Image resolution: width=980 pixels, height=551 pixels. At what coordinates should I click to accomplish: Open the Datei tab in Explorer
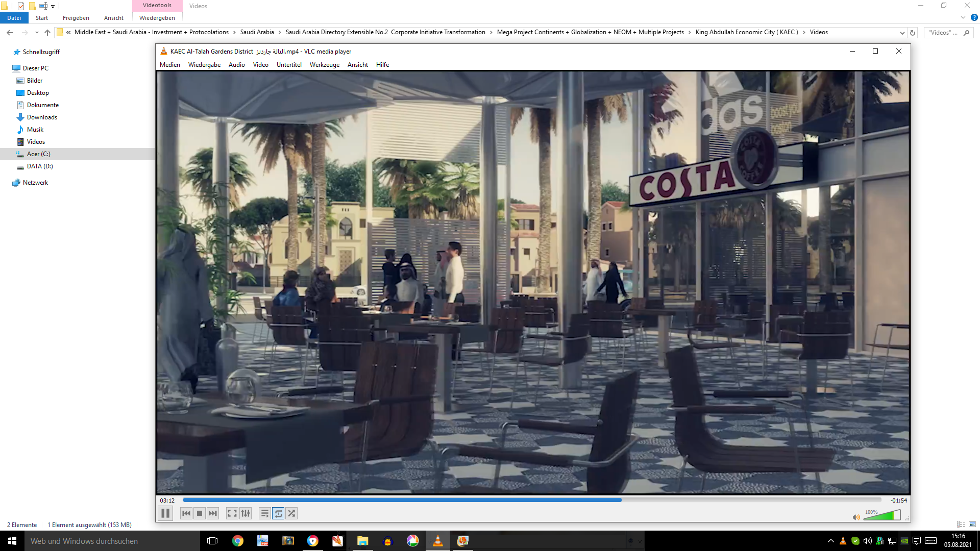coord(14,18)
